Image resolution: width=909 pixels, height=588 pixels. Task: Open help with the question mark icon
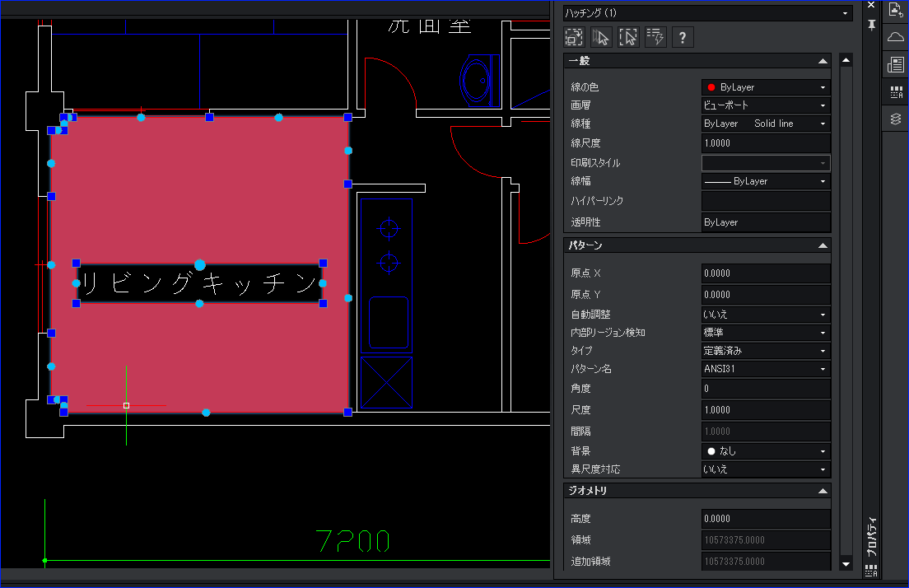(x=683, y=38)
